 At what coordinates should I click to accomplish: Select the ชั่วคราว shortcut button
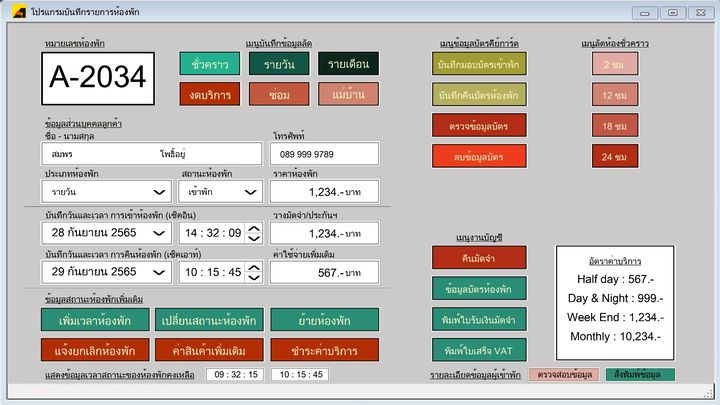click(210, 64)
